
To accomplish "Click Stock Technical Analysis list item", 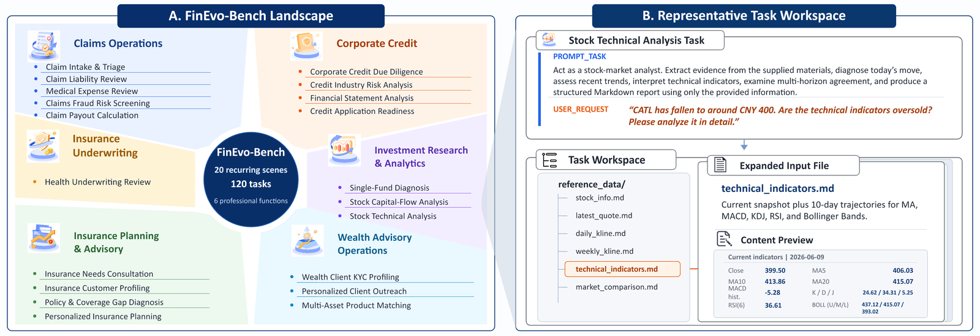I will click(x=393, y=216).
